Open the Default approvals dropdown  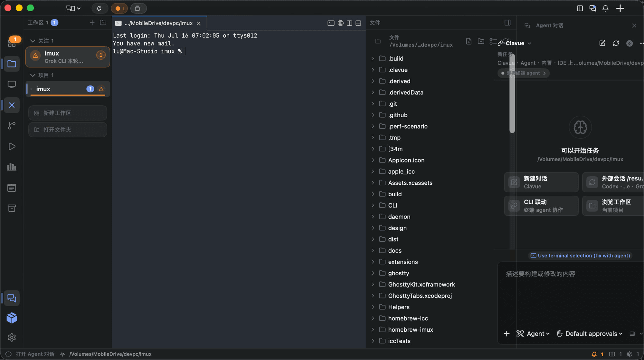tap(590, 334)
